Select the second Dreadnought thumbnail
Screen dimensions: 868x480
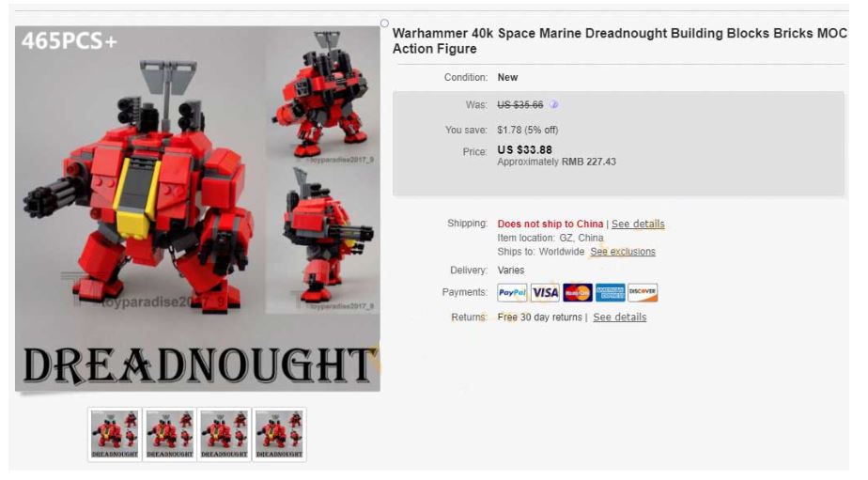pyautogui.click(x=169, y=435)
